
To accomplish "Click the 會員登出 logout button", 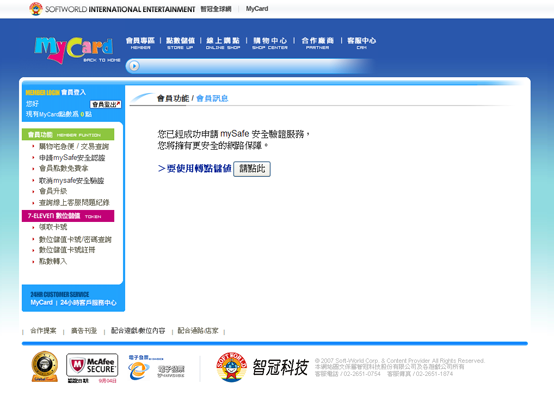I will tap(106, 104).
